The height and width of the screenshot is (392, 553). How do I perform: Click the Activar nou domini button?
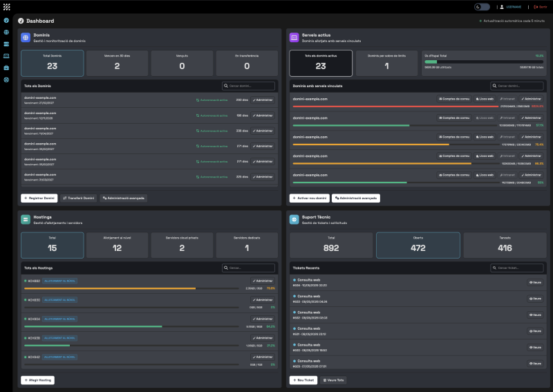310,198
